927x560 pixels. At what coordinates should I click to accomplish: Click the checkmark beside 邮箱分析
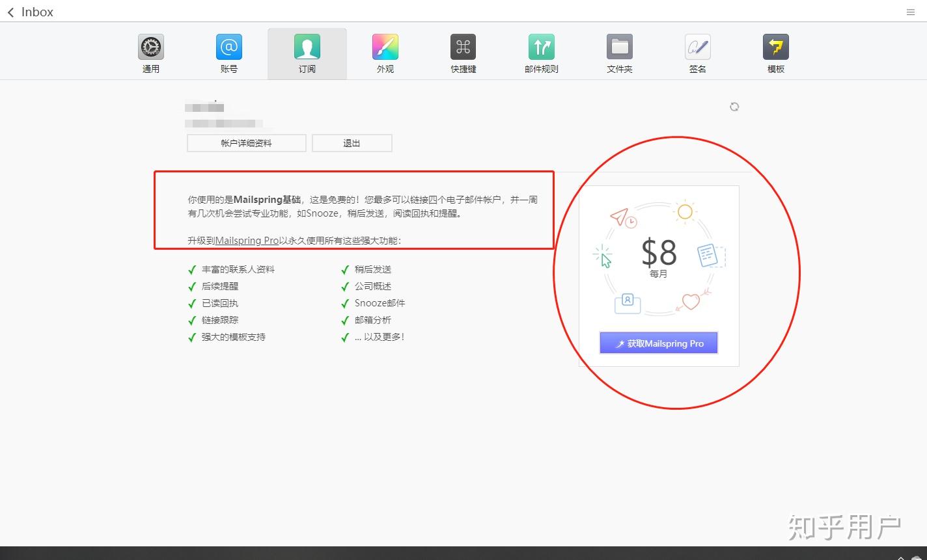tap(345, 320)
